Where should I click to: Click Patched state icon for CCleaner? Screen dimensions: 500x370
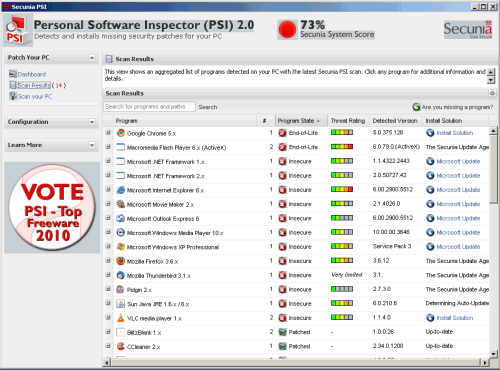(282, 346)
